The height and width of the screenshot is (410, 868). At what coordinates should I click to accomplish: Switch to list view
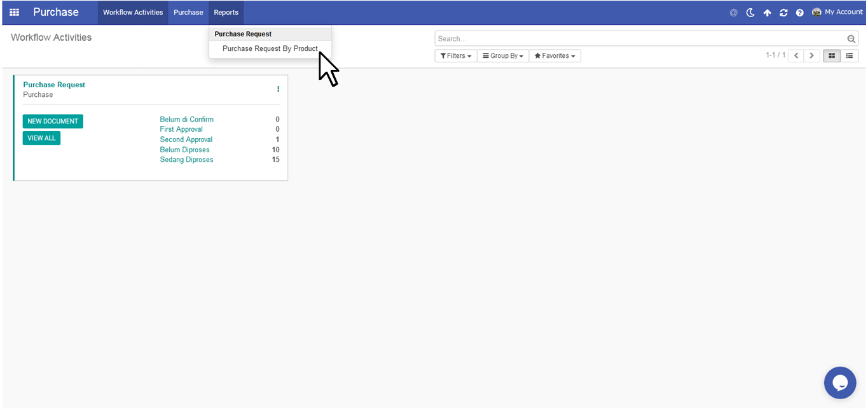[849, 56]
